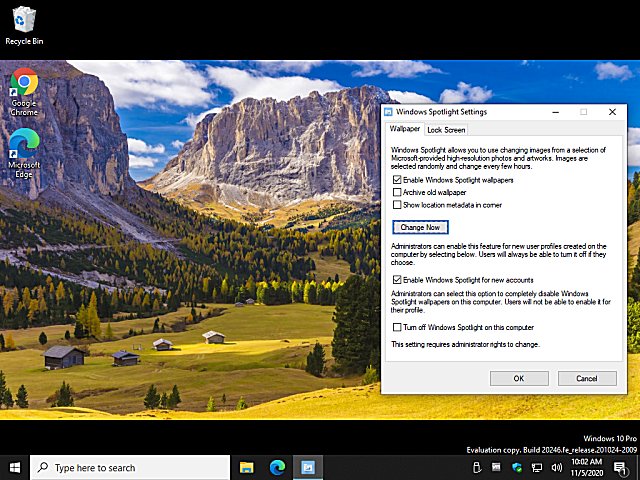This screenshot has width=640, height=480.
Task: Select the Wallpaper tab
Action: pos(405,129)
